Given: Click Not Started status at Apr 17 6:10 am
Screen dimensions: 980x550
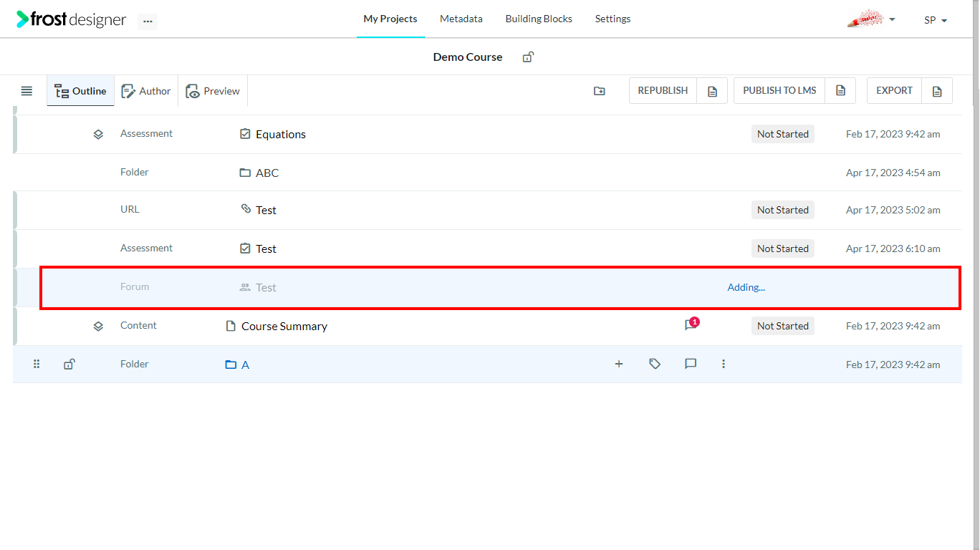Looking at the screenshot, I should [x=783, y=249].
